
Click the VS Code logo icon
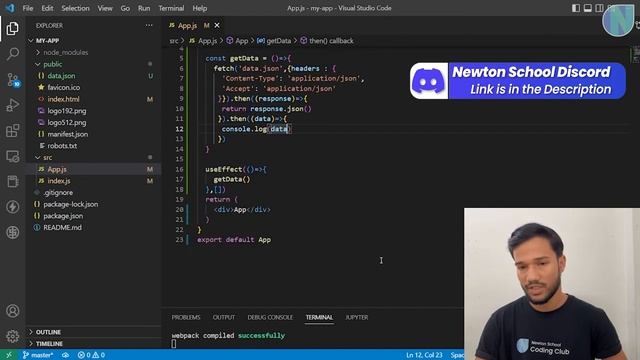point(10,8)
